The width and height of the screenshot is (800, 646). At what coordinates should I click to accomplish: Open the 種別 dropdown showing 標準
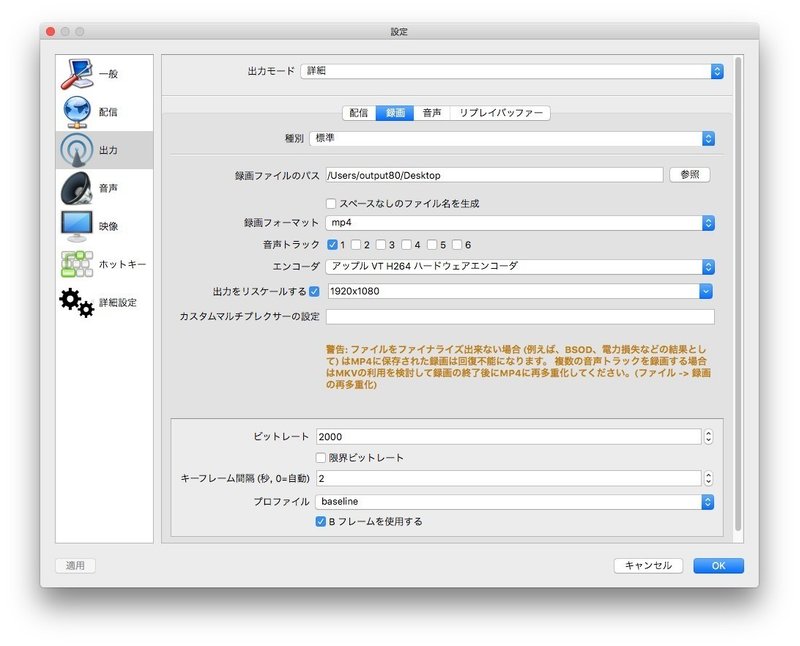512,138
